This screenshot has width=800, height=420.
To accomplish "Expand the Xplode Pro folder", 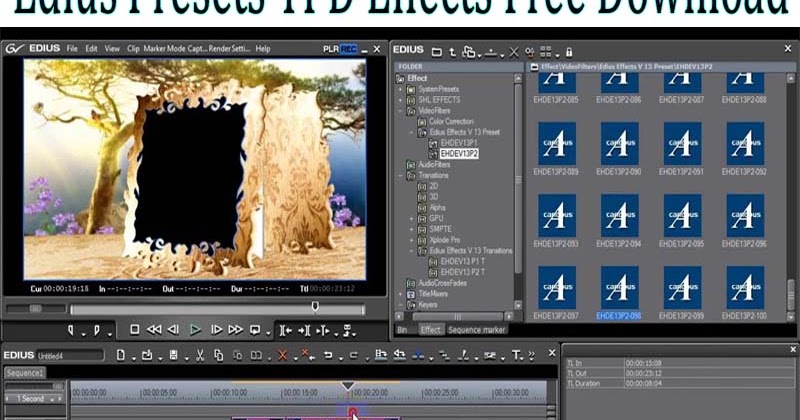I will pyautogui.click(x=412, y=240).
